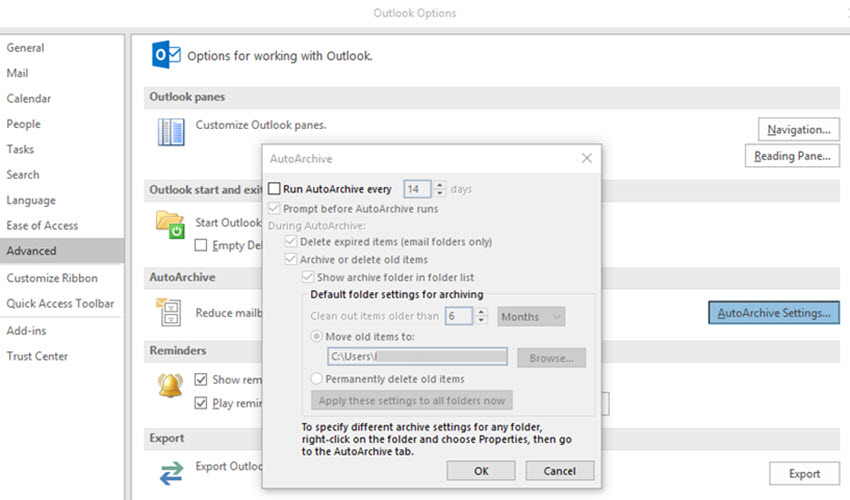The width and height of the screenshot is (850, 500).
Task: Toggle Archive or delete old items checkbox
Action: pyautogui.click(x=291, y=259)
